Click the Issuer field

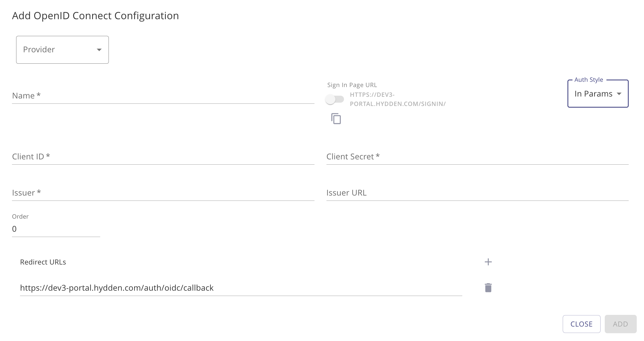tap(163, 192)
